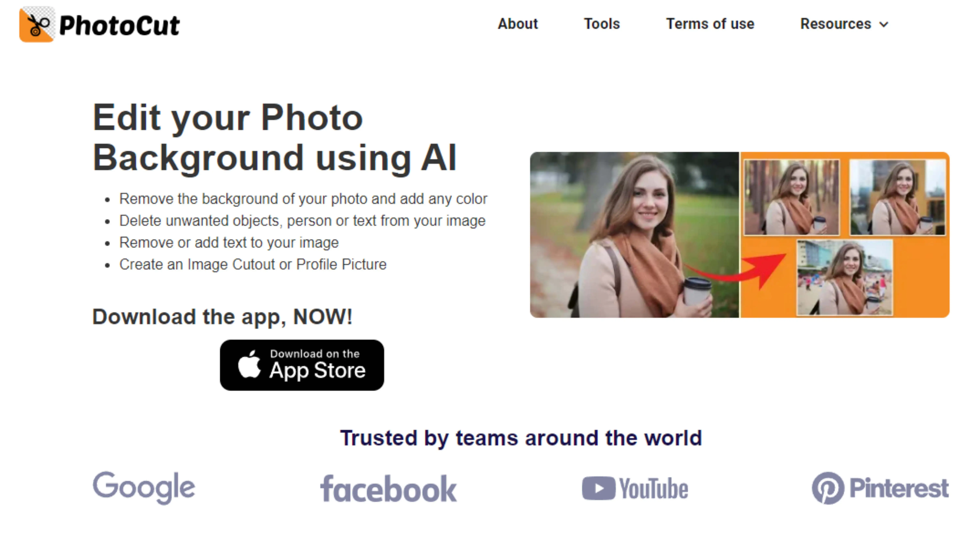The width and height of the screenshot is (980, 551).
Task: Go to the Tools menu item
Action: (602, 24)
